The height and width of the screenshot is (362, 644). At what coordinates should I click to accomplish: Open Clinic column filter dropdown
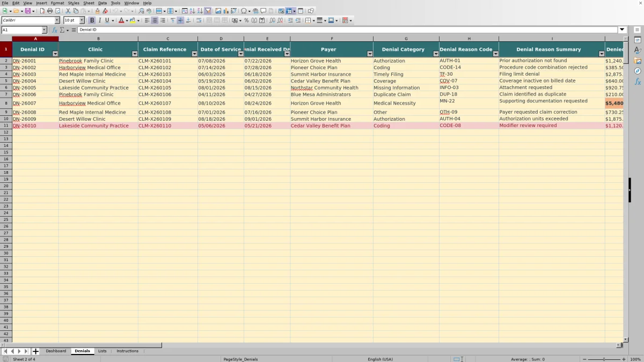pyautogui.click(x=134, y=54)
